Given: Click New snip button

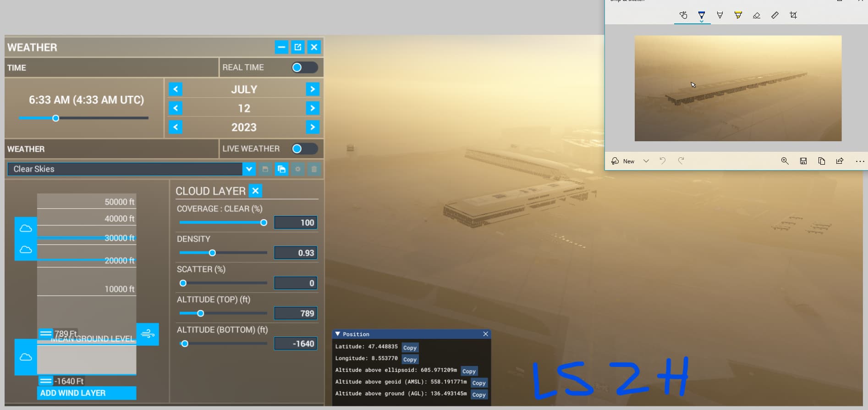Looking at the screenshot, I should (623, 161).
